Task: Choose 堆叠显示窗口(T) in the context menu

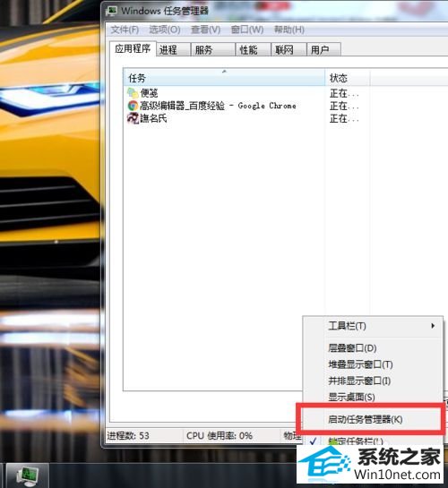Action: click(373, 364)
